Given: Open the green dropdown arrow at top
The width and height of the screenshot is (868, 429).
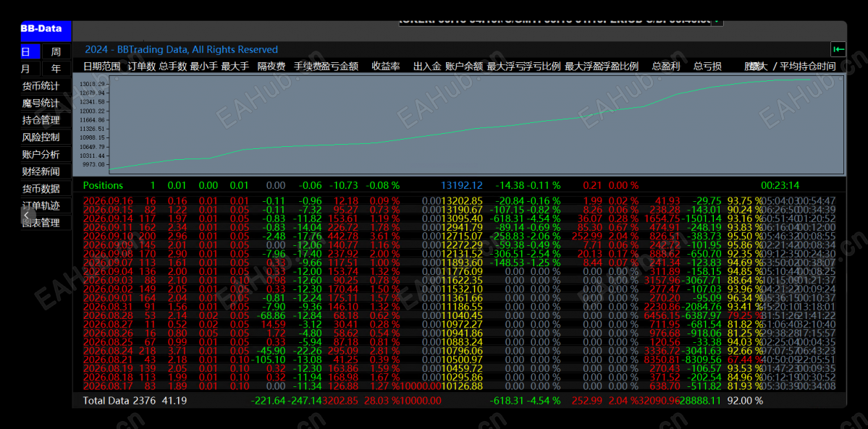Looking at the screenshot, I should 717,21.
